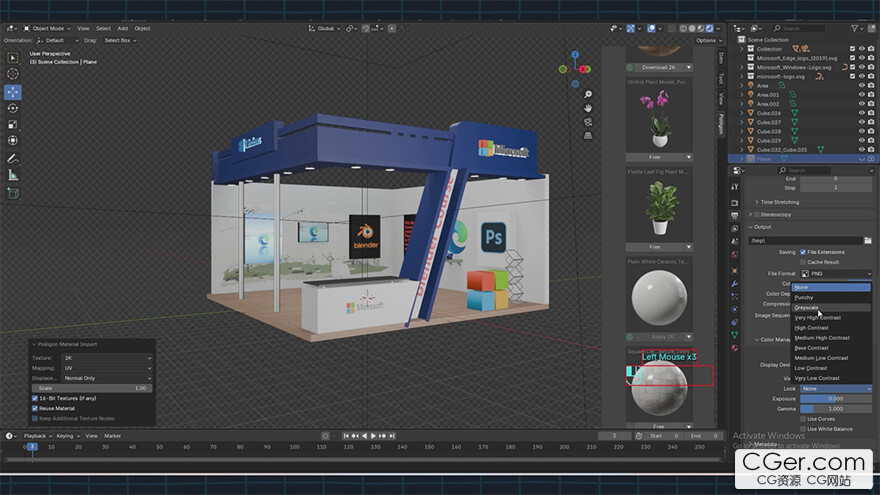Open the Object Data properties tab icon
880x495 pixels.
pyautogui.click(x=735, y=335)
